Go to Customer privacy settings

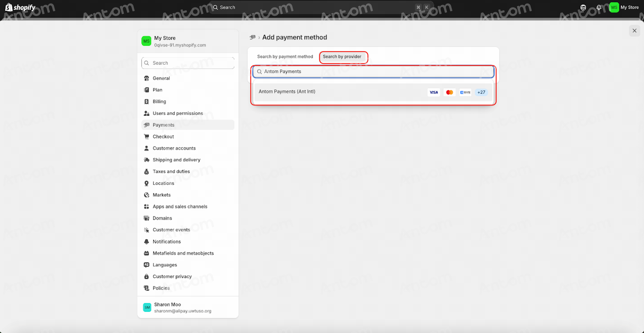click(188, 276)
